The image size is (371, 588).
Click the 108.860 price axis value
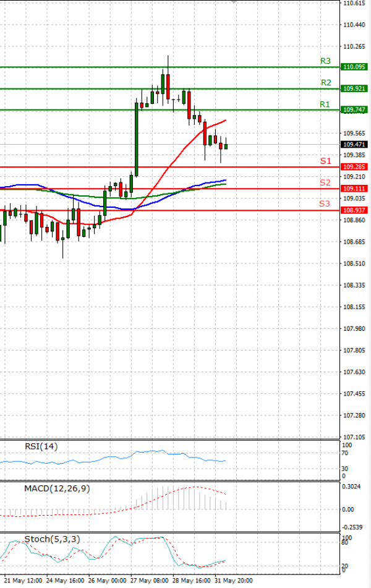click(x=354, y=220)
